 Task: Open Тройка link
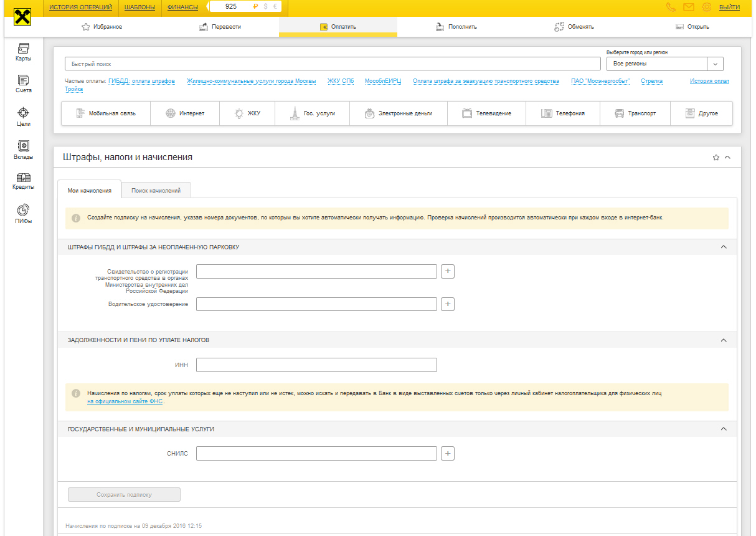(x=73, y=89)
